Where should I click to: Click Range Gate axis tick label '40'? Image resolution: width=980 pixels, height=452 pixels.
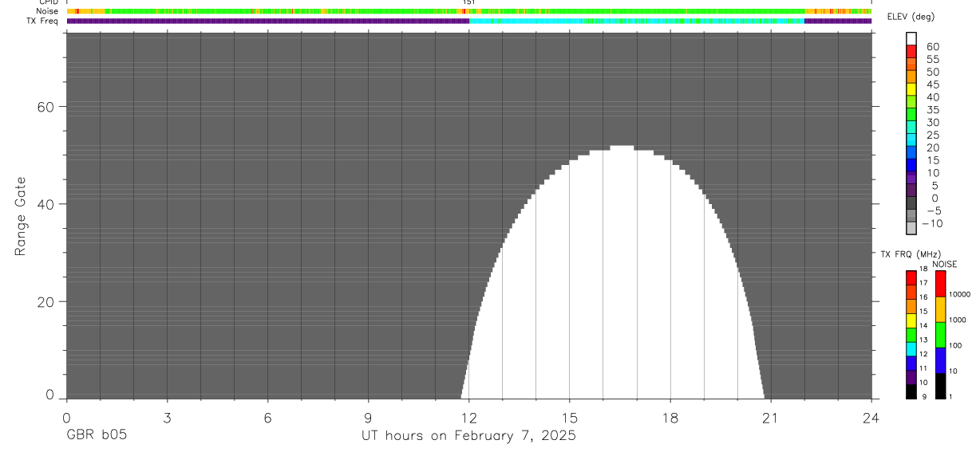pos(46,204)
